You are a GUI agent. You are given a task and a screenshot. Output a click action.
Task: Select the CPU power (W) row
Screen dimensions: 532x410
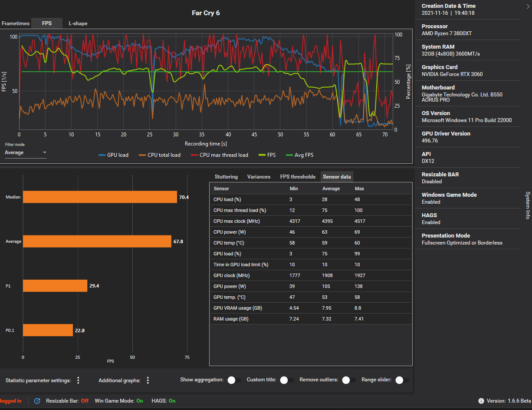tap(311, 232)
